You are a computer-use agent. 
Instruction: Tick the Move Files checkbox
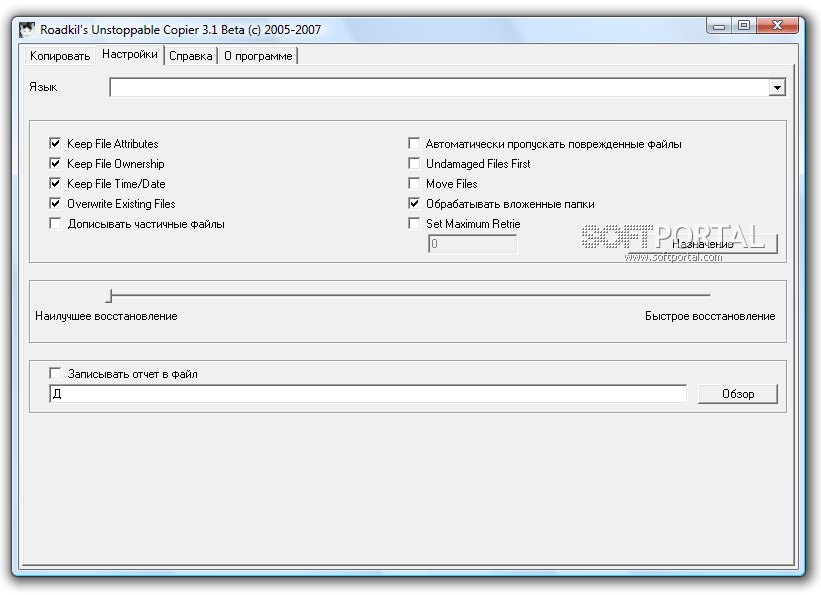click(414, 183)
